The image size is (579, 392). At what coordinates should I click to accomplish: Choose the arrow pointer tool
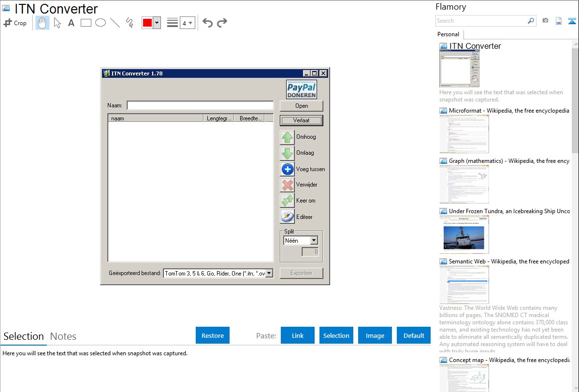(x=57, y=23)
